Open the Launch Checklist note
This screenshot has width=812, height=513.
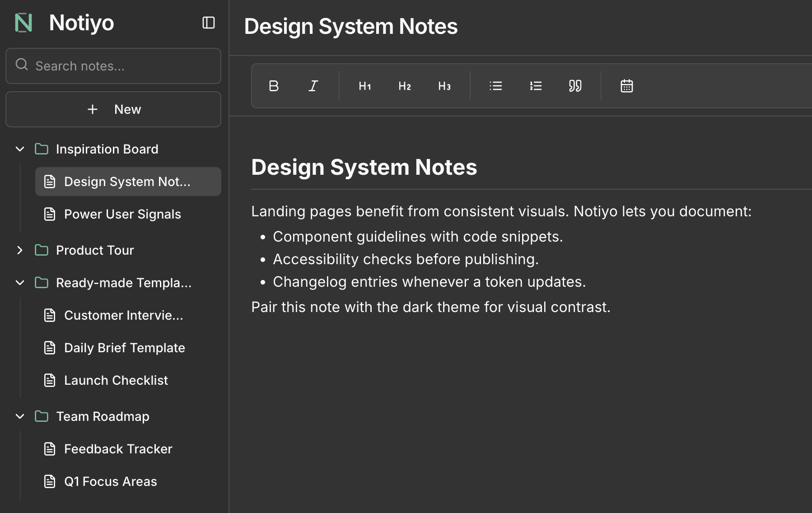coord(116,380)
